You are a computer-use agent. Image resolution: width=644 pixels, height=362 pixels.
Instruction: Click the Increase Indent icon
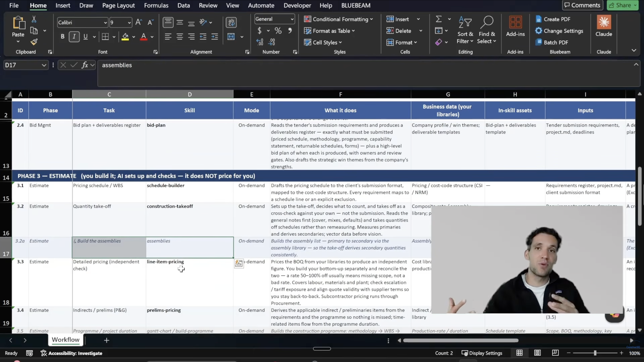click(214, 37)
